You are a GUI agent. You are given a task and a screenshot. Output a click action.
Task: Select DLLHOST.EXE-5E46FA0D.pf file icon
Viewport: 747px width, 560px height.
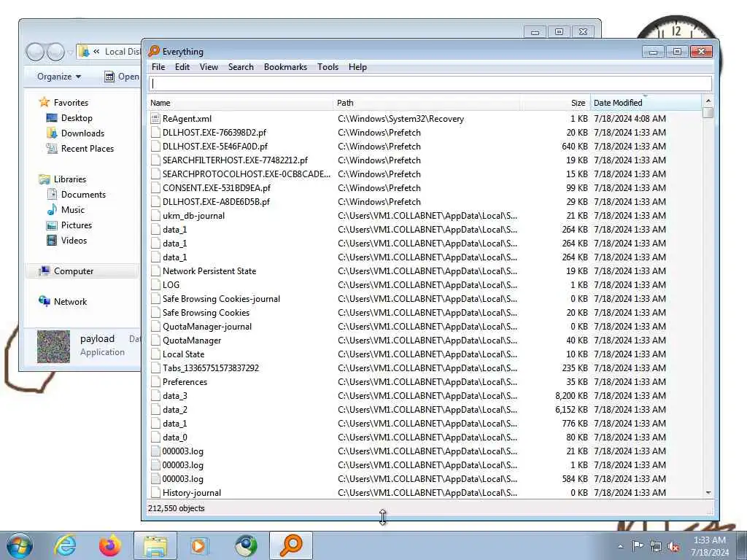pos(155,146)
